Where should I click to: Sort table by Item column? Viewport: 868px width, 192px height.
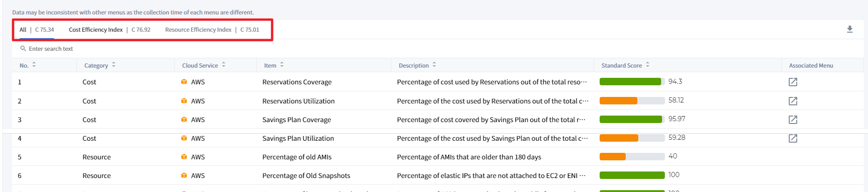tap(282, 65)
